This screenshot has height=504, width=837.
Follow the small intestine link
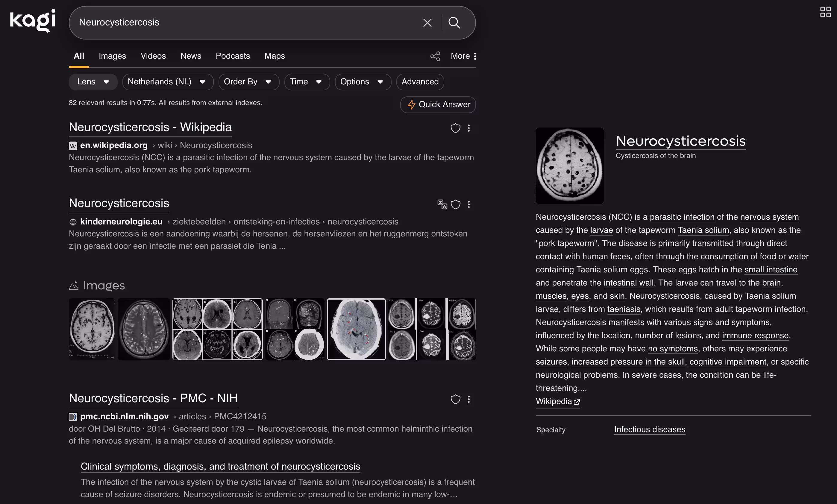(x=771, y=270)
